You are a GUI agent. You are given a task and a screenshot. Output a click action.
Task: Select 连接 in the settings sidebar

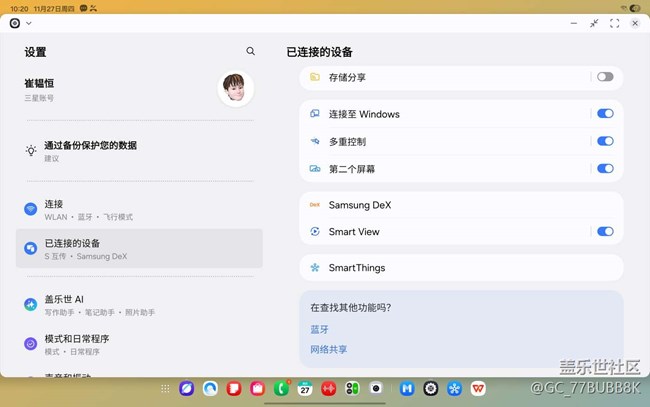click(139, 209)
